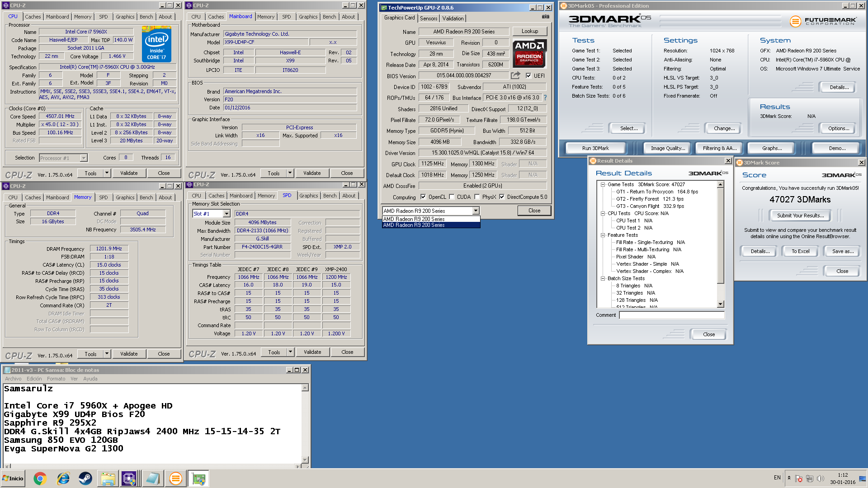
Task: Click the BIOS export share icon in GPU-Z
Action: click(x=515, y=75)
